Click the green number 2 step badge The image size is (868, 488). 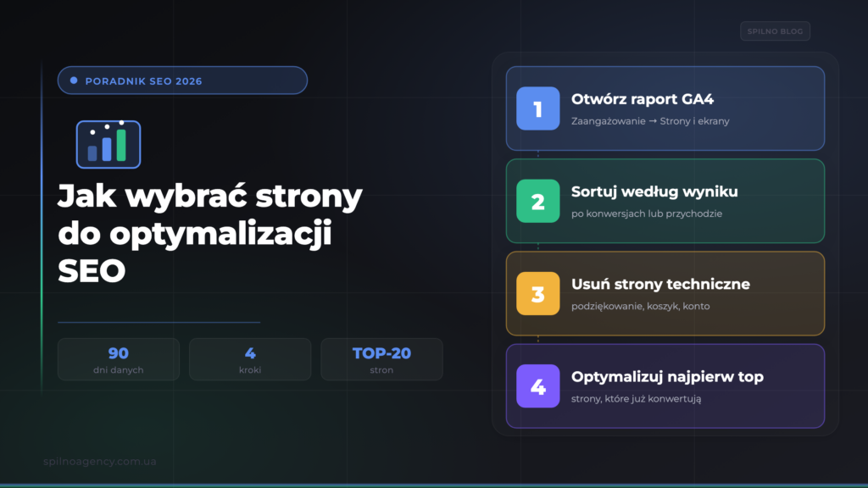point(538,201)
